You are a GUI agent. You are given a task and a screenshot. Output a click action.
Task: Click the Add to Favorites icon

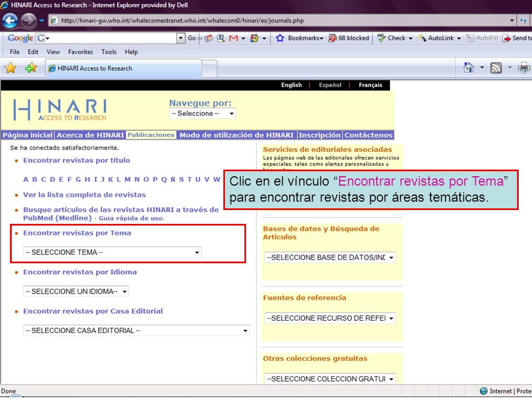click(x=31, y=68)
